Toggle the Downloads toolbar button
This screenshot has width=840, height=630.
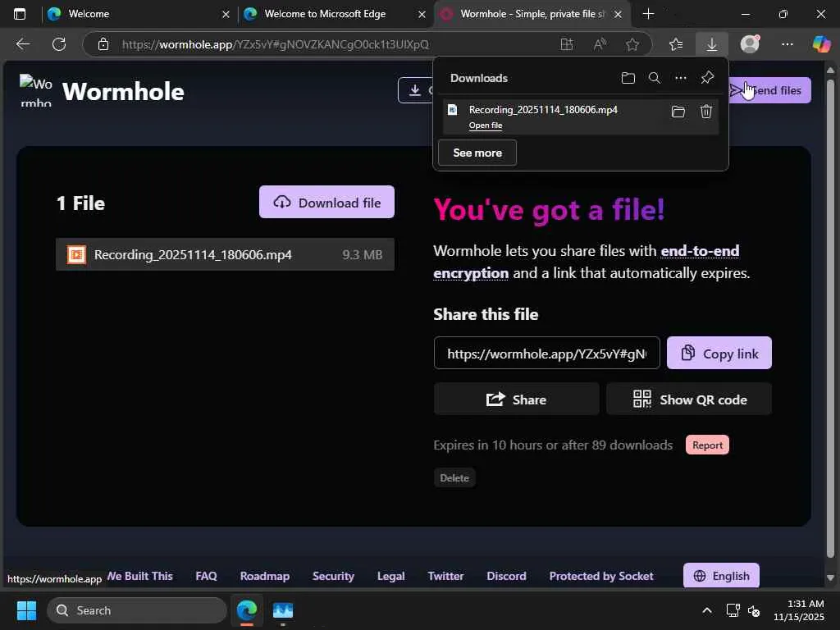coord(711,44)
